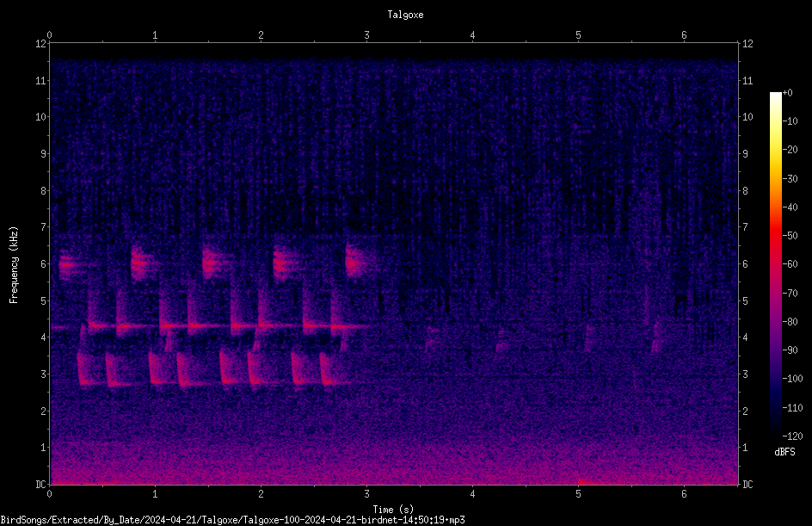812x526 pixels.
Task: Click the Talgoxe title at top
Action: (x=405, y=15)
